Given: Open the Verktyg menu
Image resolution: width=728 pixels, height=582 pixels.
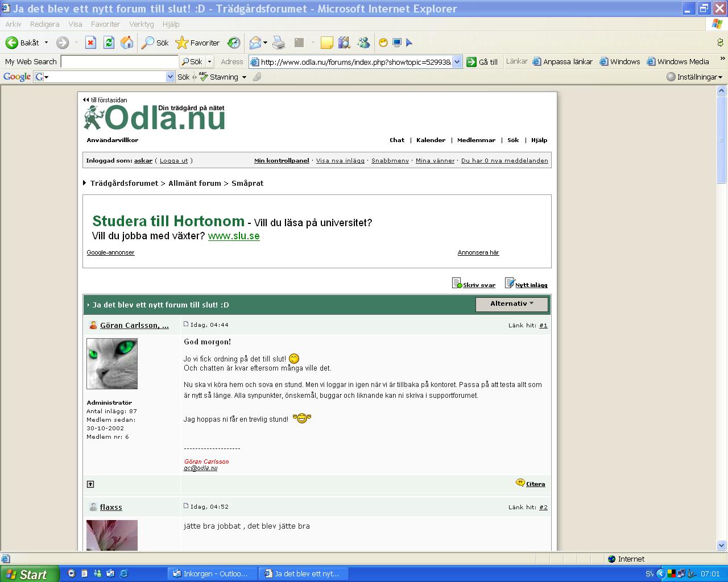Looking at the screenshot, I should 141,24.
